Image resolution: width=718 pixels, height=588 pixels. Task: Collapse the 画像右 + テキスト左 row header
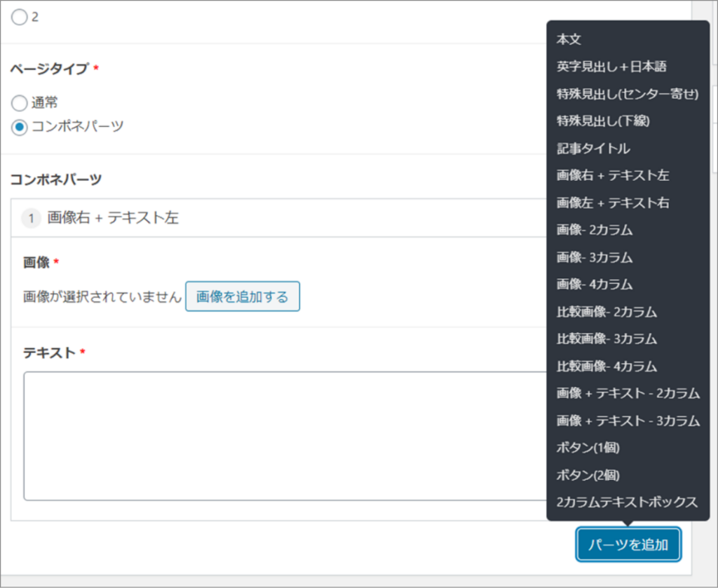280,218
